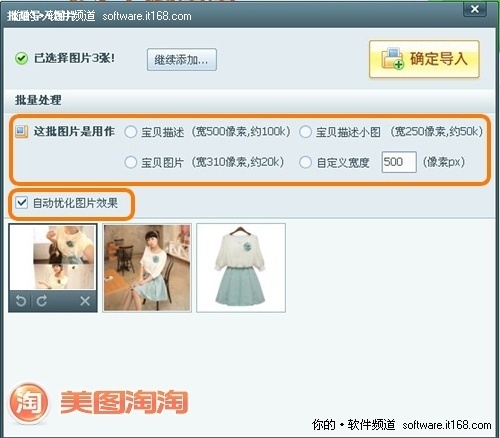
Task: Select the 宝贝描述小图 radio option
Action: click(x=305, y=132)
